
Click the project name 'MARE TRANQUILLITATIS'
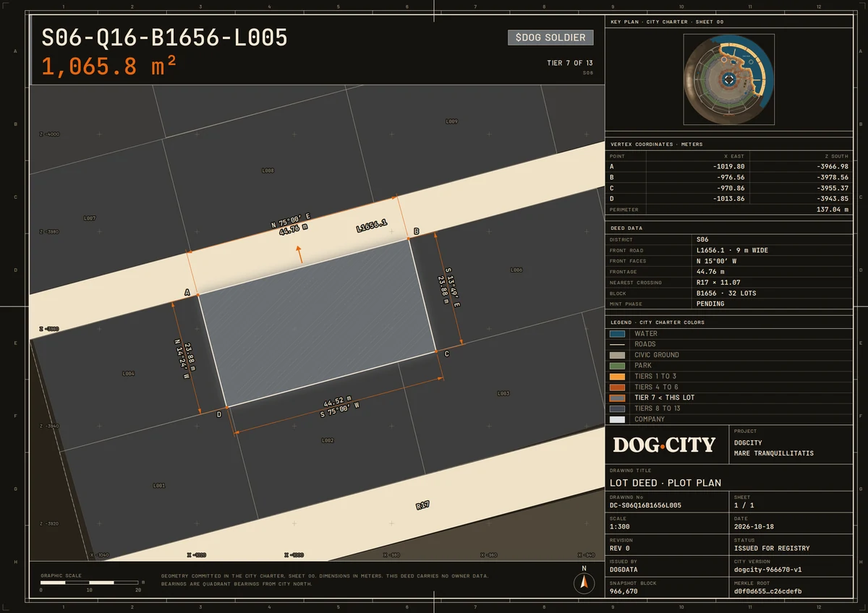773,453
